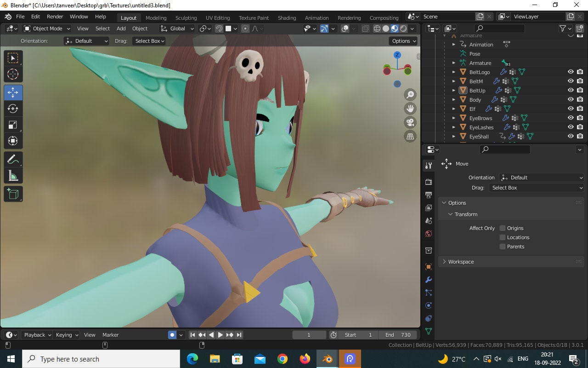Click the outliner search field

coord(499,29)
